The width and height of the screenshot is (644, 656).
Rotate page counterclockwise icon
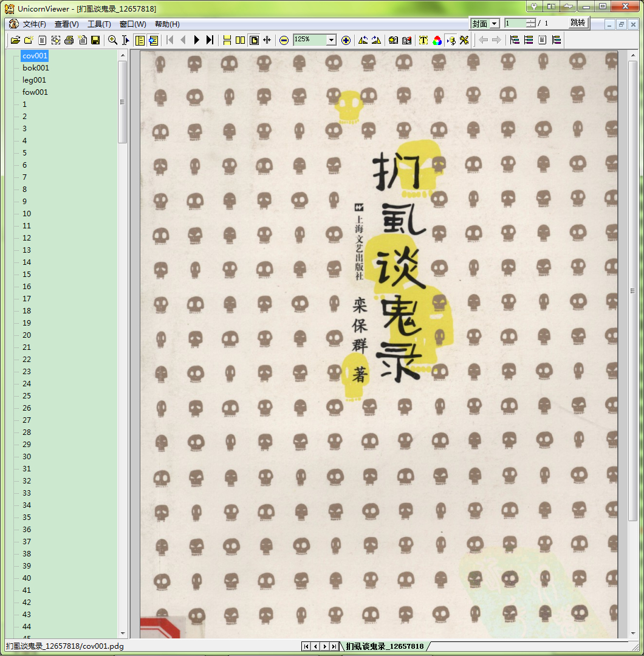pyautogui.click(x=363, y=40)
